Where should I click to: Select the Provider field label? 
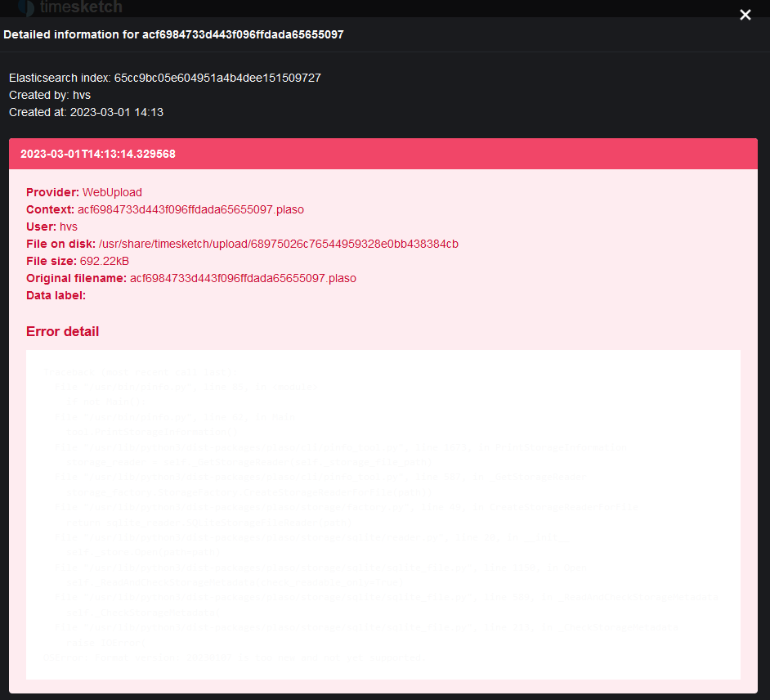coord(51,192)
